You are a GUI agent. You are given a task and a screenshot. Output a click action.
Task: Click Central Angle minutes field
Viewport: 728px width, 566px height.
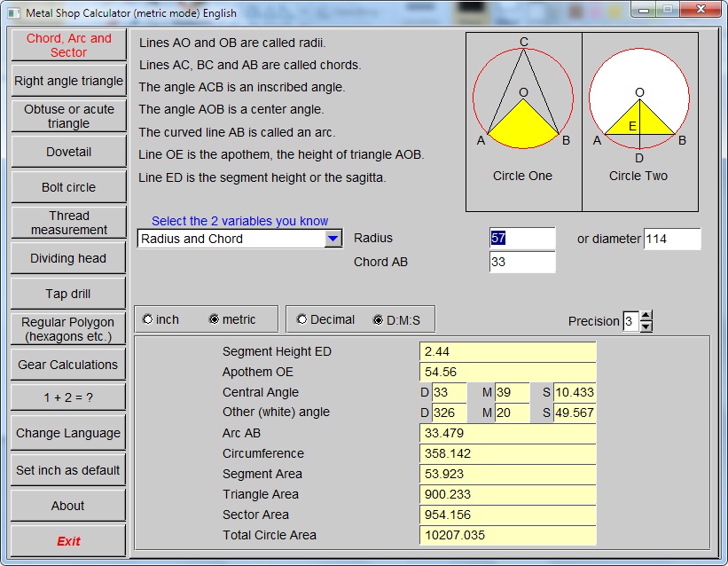coord(513,392)
